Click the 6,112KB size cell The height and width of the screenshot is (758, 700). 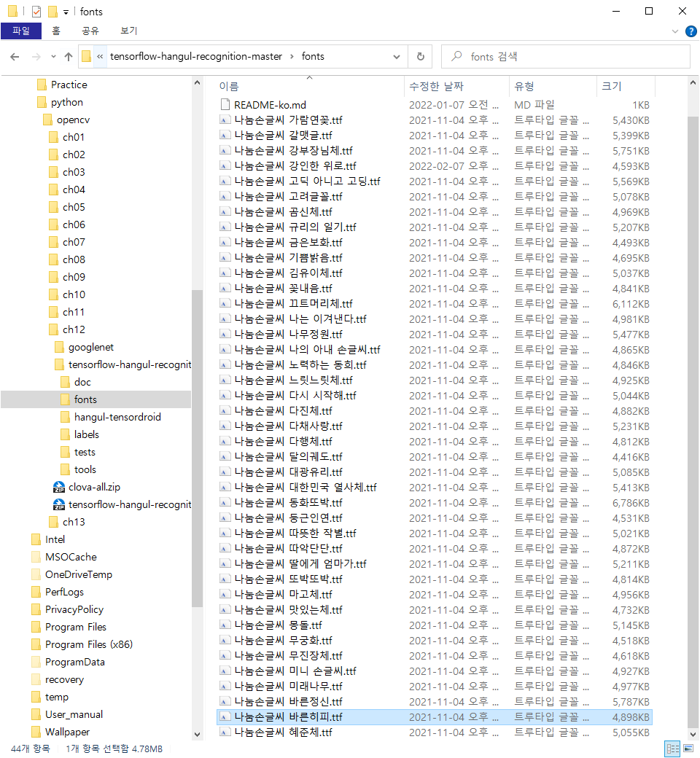coord(631,304)
